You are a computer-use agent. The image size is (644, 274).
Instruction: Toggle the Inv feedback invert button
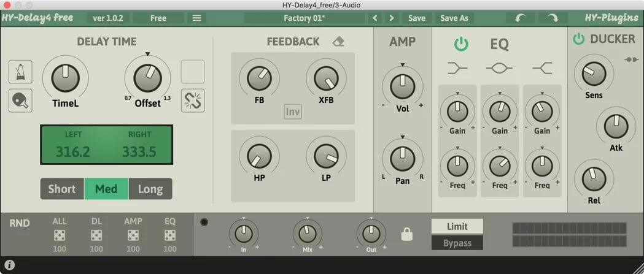[x=293, y=112]
